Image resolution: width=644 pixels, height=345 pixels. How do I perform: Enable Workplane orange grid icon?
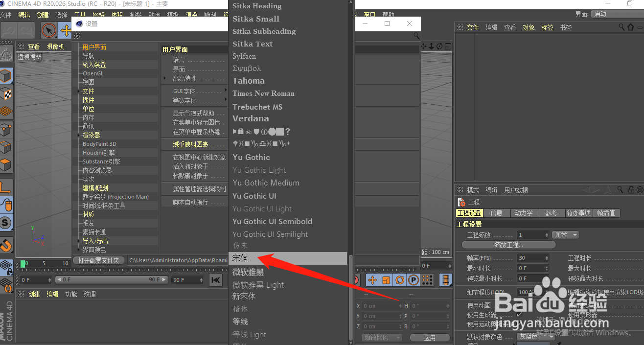click(6, 112)
